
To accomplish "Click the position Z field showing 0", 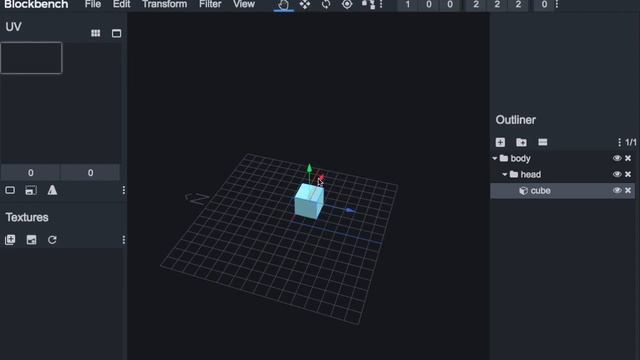I will (x=450, y=5).
